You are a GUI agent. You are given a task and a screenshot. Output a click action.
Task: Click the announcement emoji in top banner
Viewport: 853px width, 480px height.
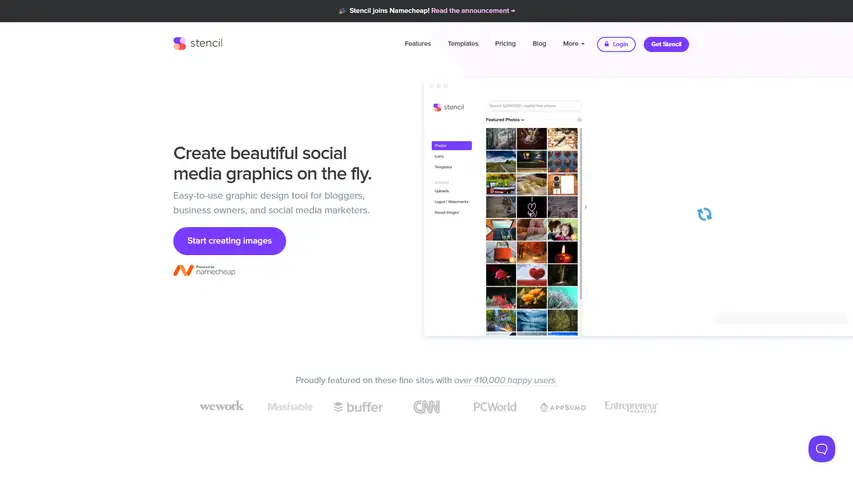click(x=342, y=11)
